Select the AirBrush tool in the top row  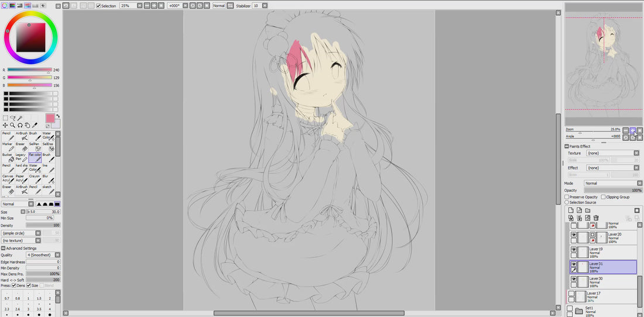pyautogui.click(x=22, y=137)
